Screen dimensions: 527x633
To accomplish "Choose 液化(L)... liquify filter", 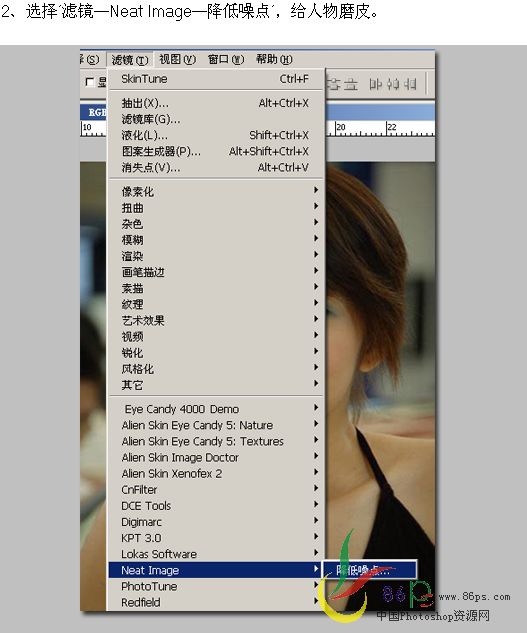I will tap(215, 135).
